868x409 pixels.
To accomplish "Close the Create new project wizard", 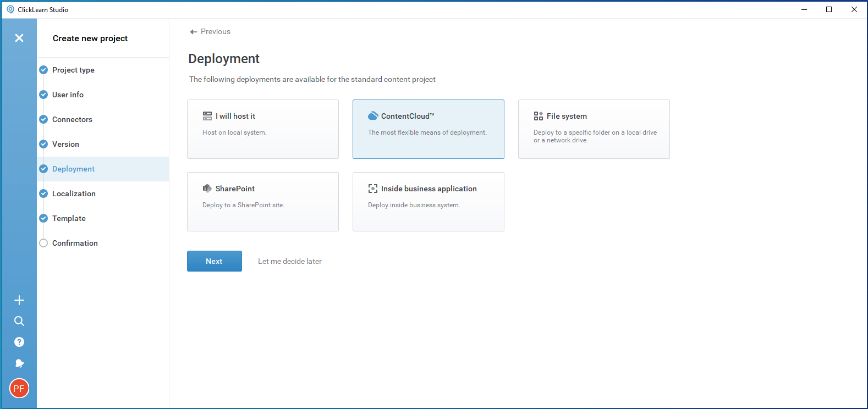I will click(19, 38).
